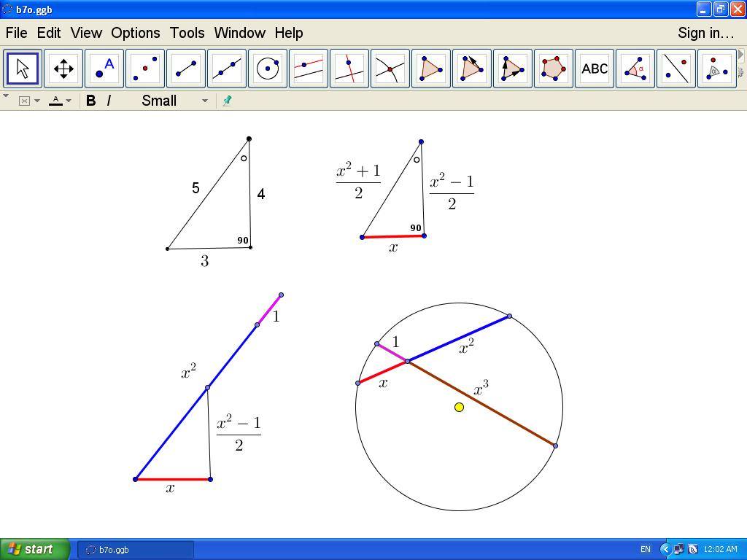Collapse the style bar triangle expander
Image resolution: width=747 pixels, height=560 pixels.
6,96
